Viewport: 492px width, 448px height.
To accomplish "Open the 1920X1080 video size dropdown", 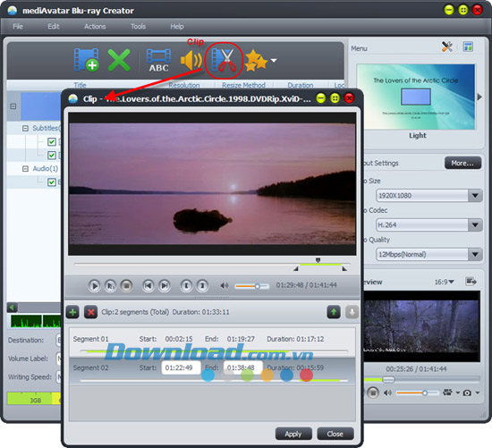I will (475, 196).
